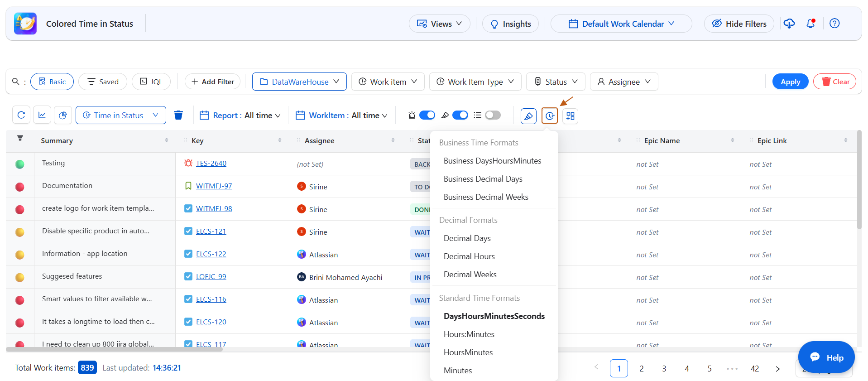Click the filter funnel icon in table header
This screenshot has height=381, width=868.
[20, 138]
